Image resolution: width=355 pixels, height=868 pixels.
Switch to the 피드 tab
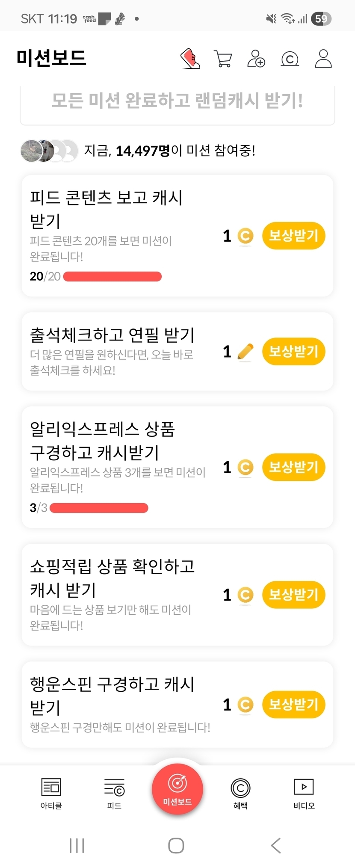114,794
